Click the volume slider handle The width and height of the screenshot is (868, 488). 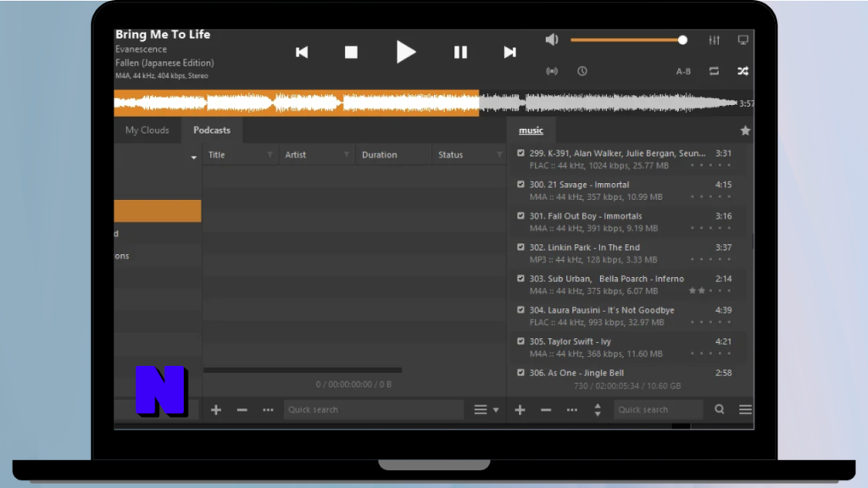[682, 40]
